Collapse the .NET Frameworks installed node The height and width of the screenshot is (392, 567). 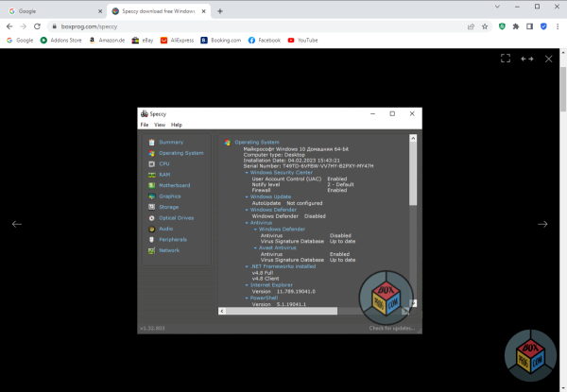coord(247,266)
